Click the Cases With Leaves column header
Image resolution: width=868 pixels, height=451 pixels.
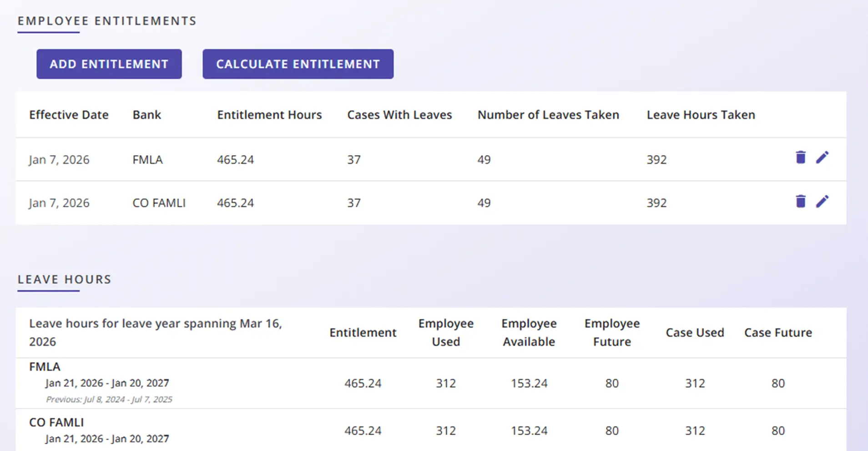point(399,115)
